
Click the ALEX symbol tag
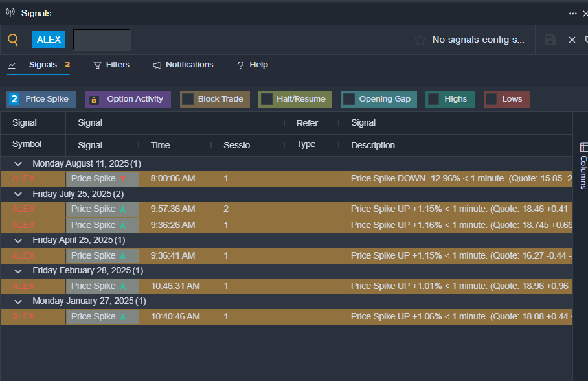49,40
